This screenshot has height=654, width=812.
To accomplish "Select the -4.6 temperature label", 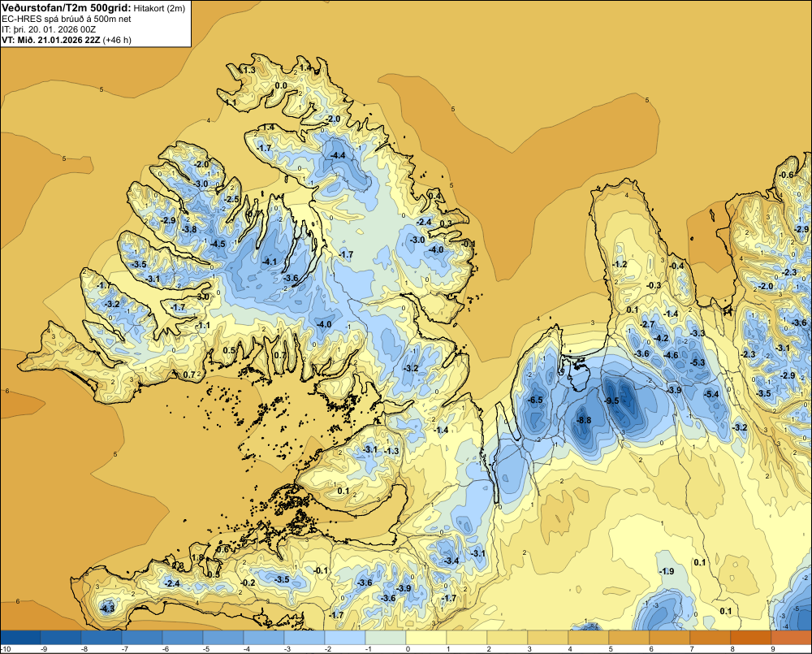I will click(x=672, y=355).
